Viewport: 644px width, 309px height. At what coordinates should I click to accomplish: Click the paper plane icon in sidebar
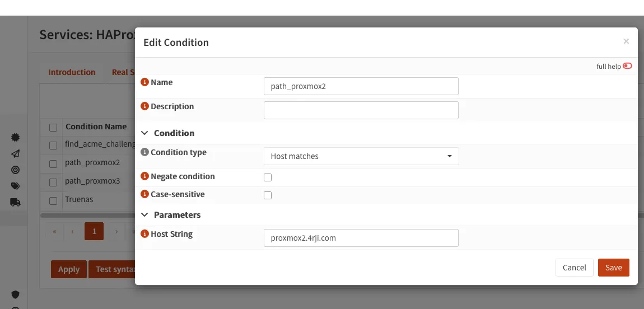15,153
